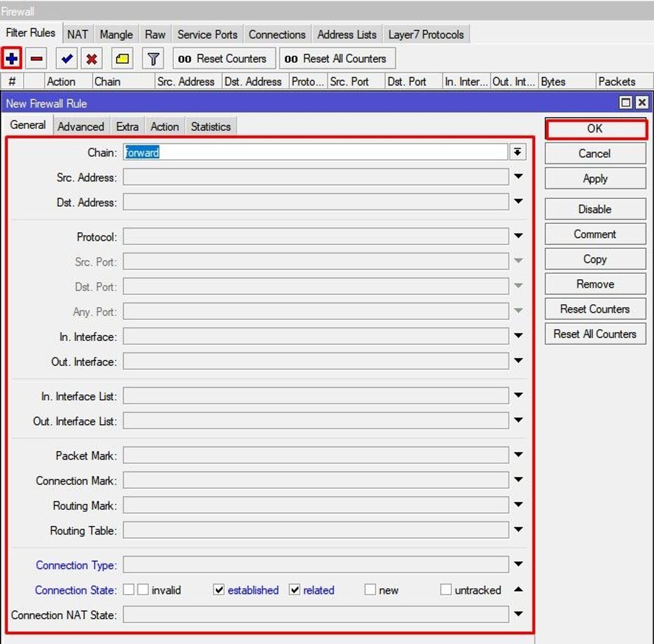The width and height of the screenshot is (654, 644).
Task: Open the Raw tab
Action: point(155,34)
